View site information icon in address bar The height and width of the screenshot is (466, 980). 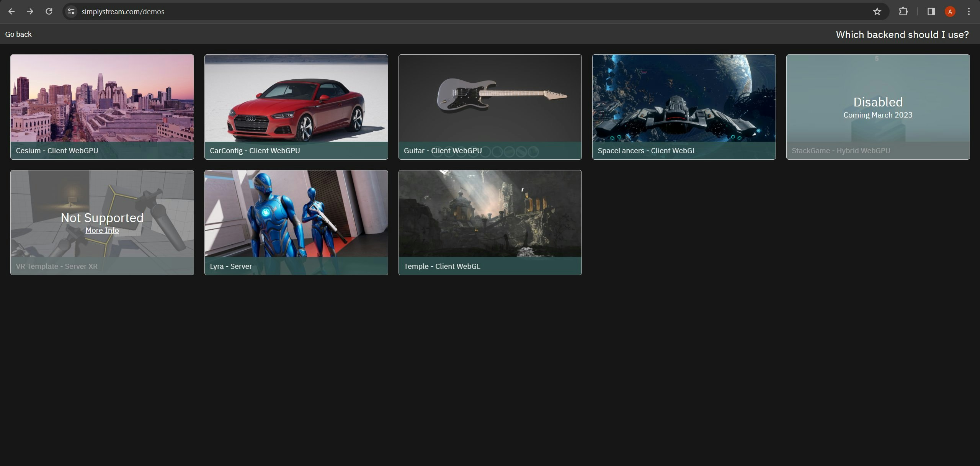[71, 11]
